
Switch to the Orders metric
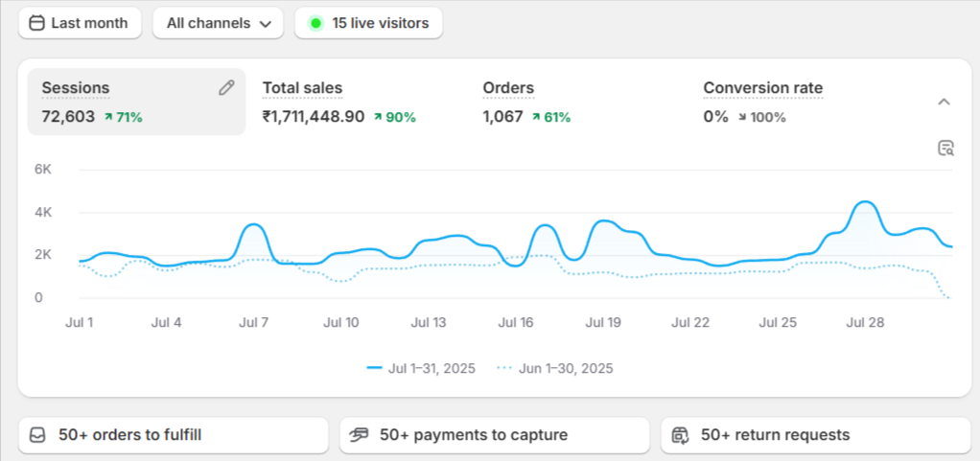pos(526,102)
